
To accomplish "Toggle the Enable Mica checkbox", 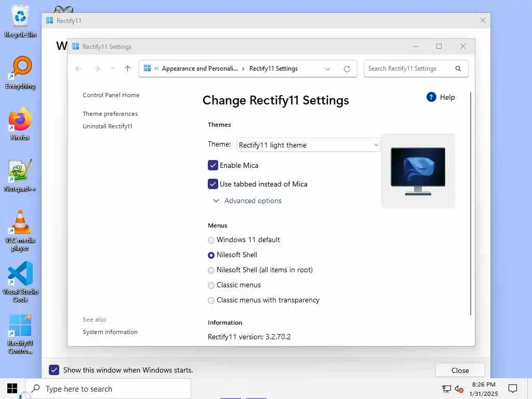I will point(212,165).
